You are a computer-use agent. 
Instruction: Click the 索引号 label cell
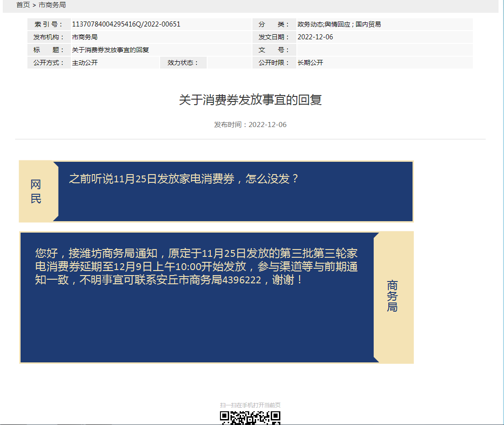(49, 24)
